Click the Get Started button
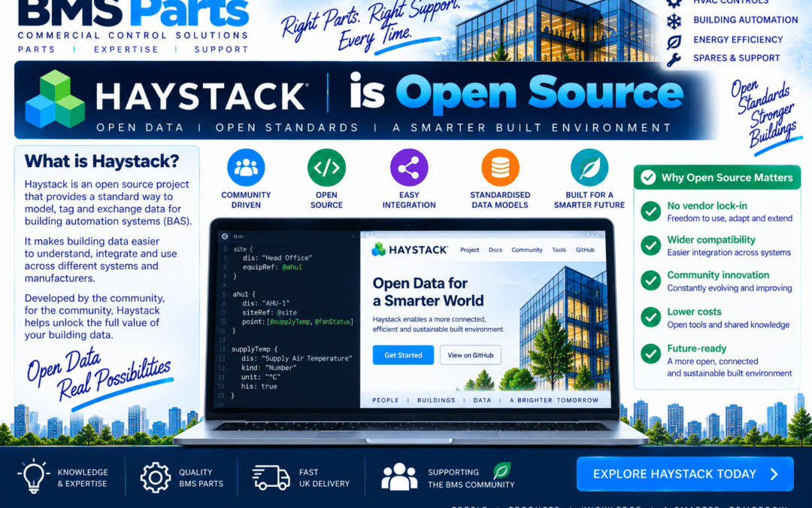 (x=403, y=355)
